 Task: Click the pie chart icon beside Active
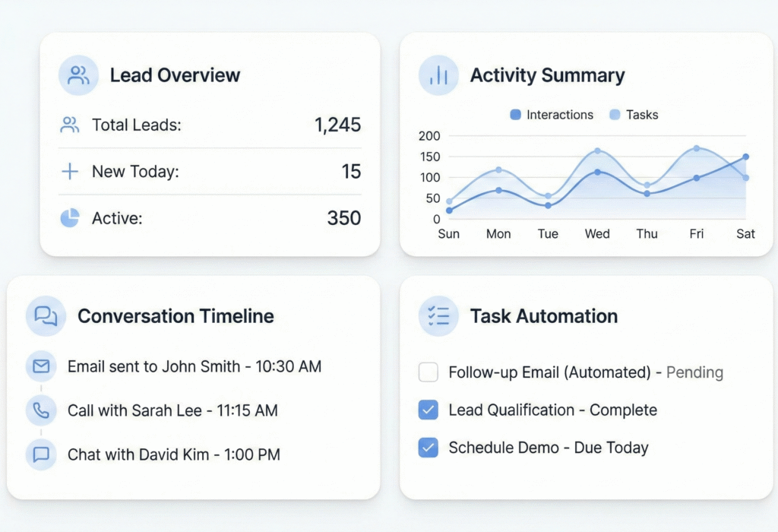[70, 218]
